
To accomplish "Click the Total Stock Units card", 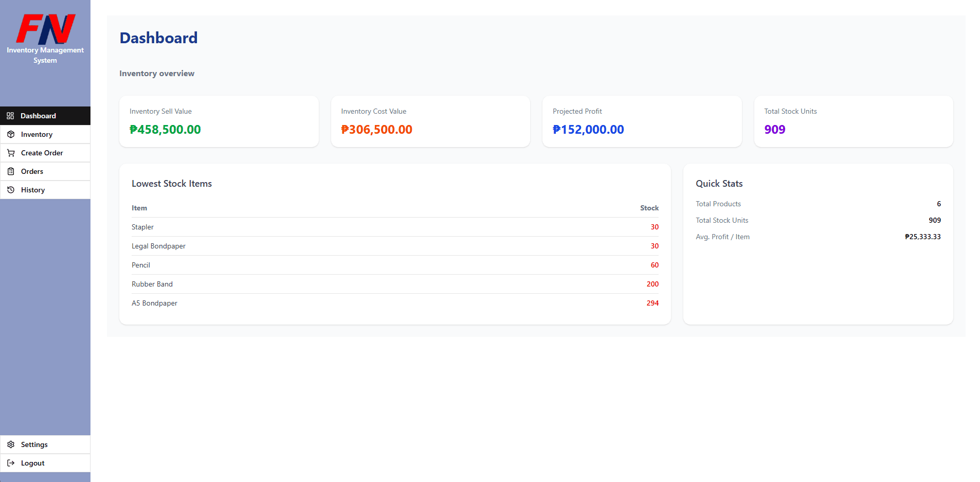I will (x=854, y=121).
